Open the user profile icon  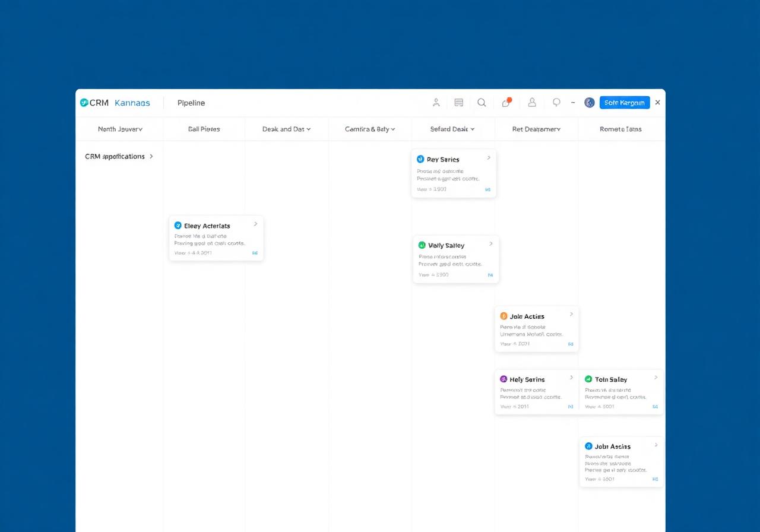pos(532,102)
